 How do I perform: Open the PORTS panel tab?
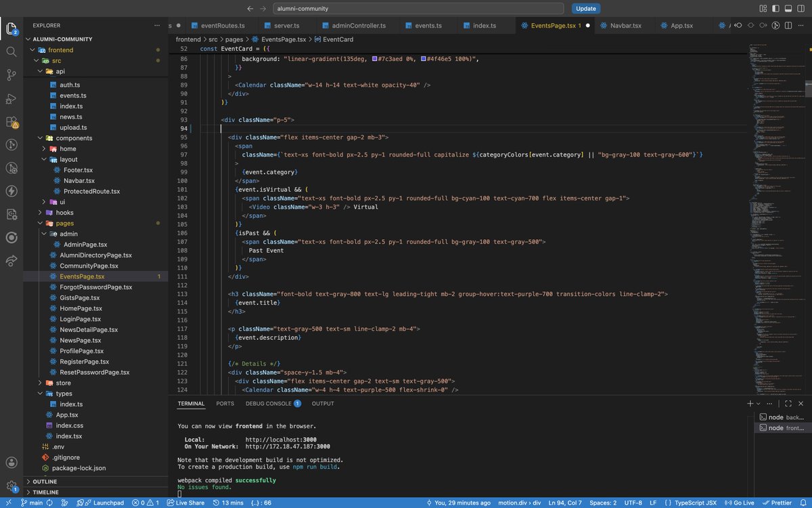(225, 404)
